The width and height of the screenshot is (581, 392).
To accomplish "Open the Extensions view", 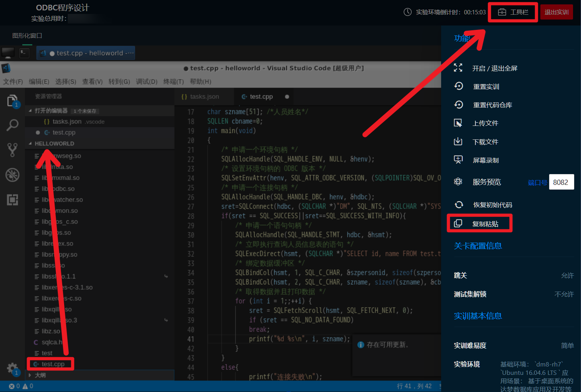I will 12,200.
